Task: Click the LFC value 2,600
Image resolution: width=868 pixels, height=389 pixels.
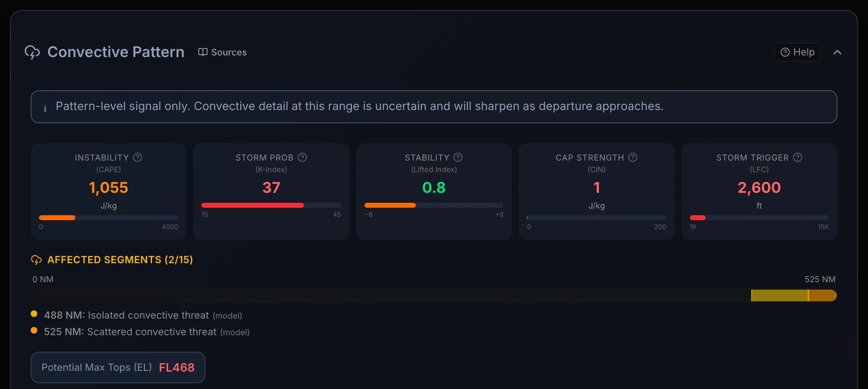Action: tap(759, 187)
